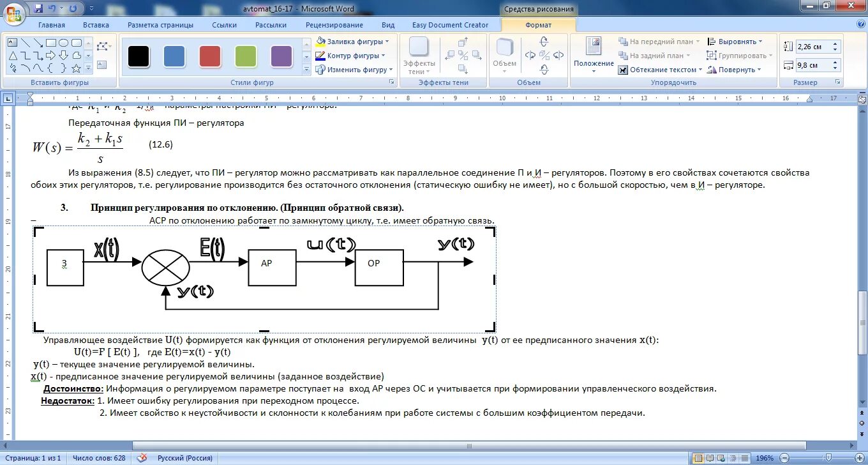868x465 pixels.
Task: Click Русский (Россия) language indicator
Action: (184, 458)
